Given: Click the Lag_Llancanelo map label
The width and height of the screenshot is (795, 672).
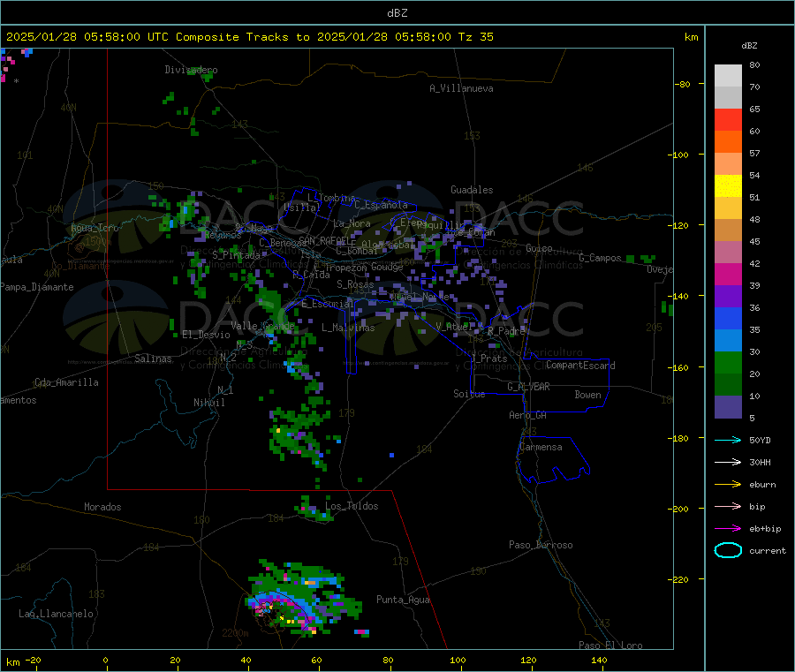Looking at the screenshot, I should click(x=56, y=614).
